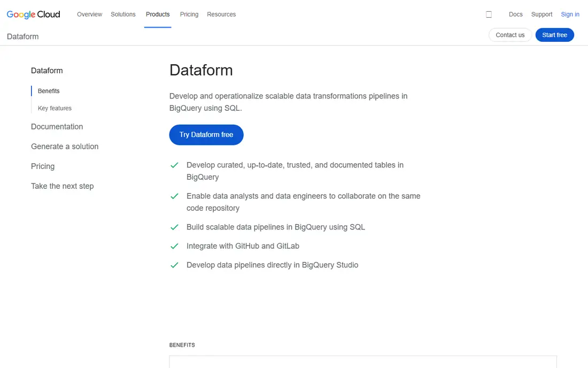
Task: Open the Overview menu
Action: tap(90, 14)
